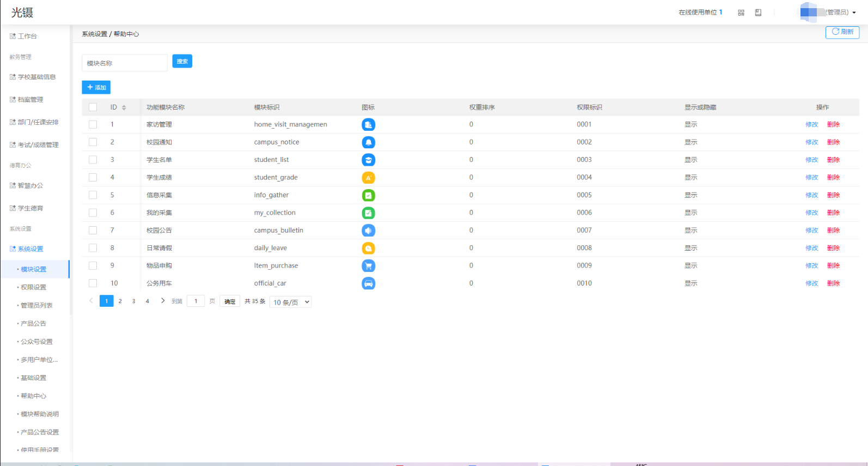Click the student list graduation cap icon

[x=369, y=160]
